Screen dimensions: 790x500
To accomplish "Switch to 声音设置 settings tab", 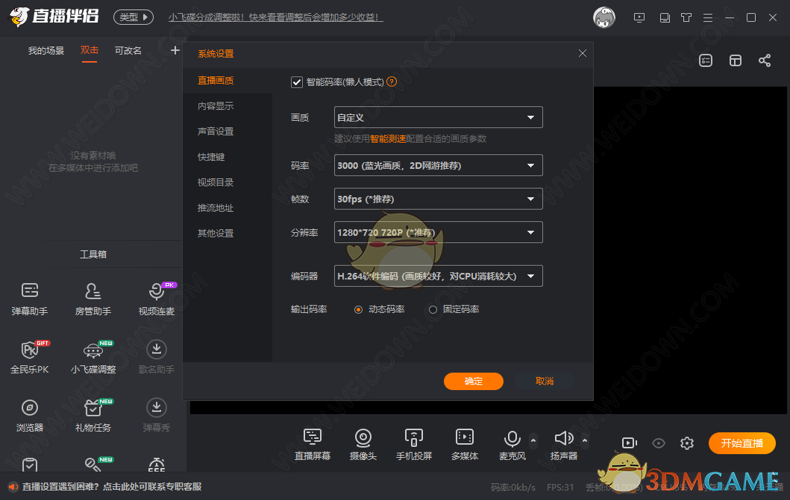I will pos(216,132).
